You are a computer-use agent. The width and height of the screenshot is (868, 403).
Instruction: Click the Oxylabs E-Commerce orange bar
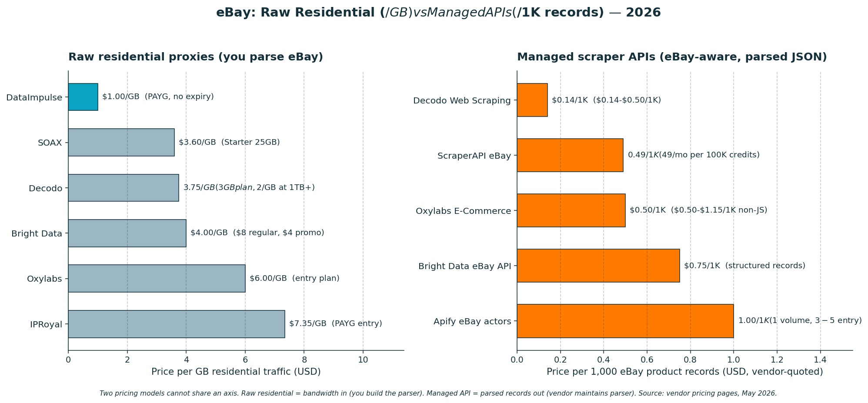(x=571, y=210)
